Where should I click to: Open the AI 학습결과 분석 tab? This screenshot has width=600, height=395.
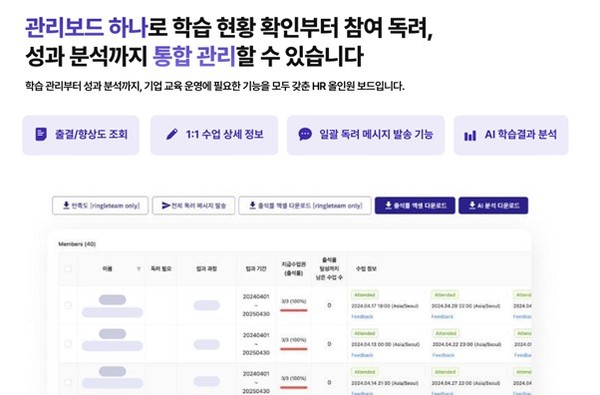[x=511, y=135]
